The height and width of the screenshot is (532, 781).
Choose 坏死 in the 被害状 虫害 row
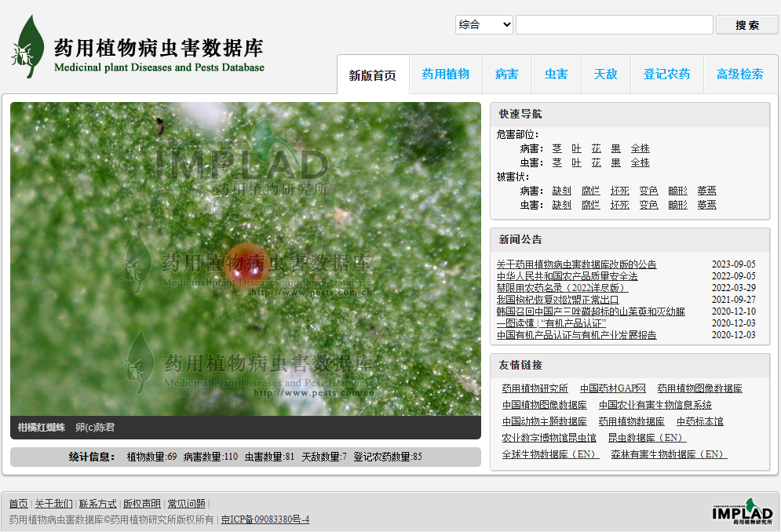pos(620,205)
